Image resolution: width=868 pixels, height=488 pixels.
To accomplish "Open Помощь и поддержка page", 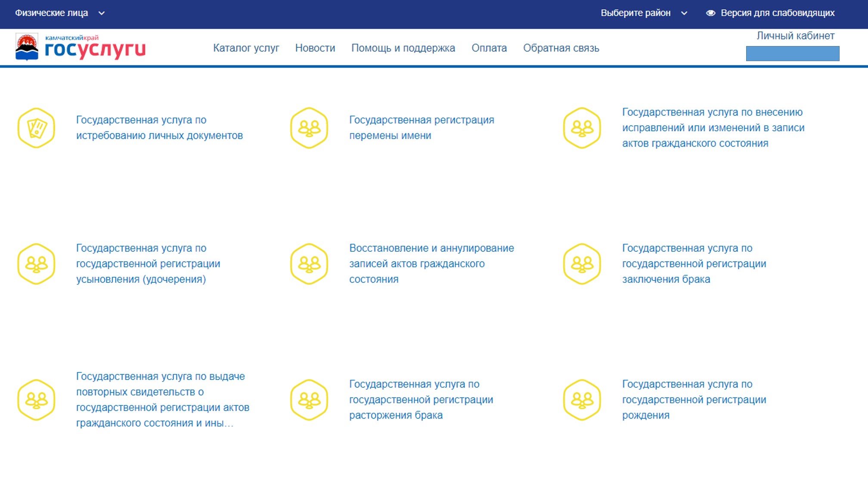I will (x=403, y=48).
